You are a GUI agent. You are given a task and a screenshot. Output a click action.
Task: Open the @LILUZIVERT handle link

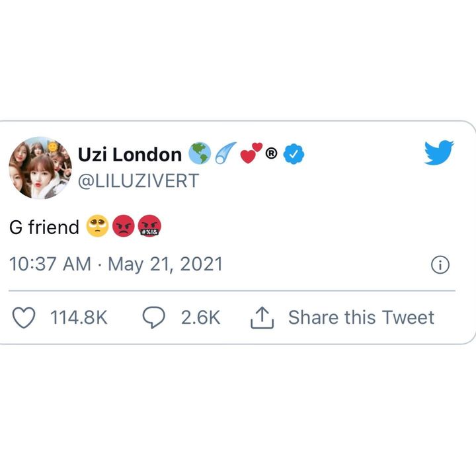coord(138,181)
